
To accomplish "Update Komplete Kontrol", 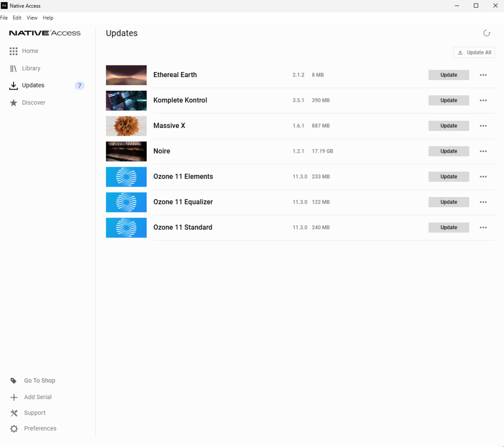I will [449, 100].
